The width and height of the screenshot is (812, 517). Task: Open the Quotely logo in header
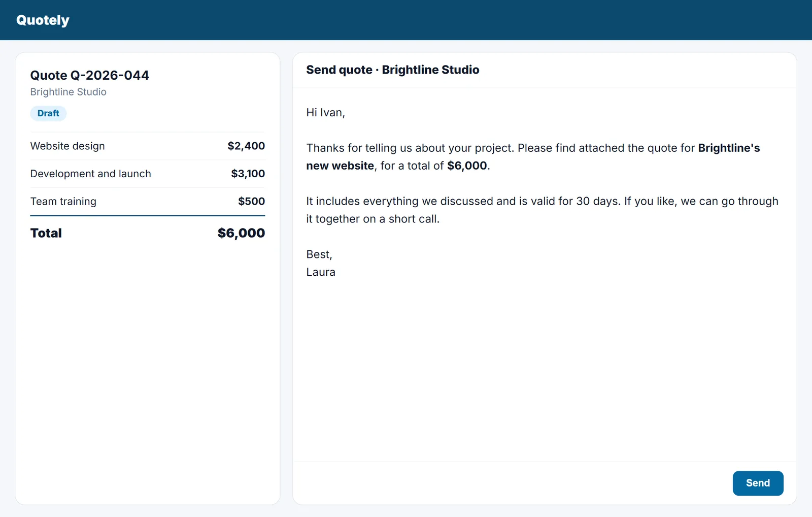43,20
